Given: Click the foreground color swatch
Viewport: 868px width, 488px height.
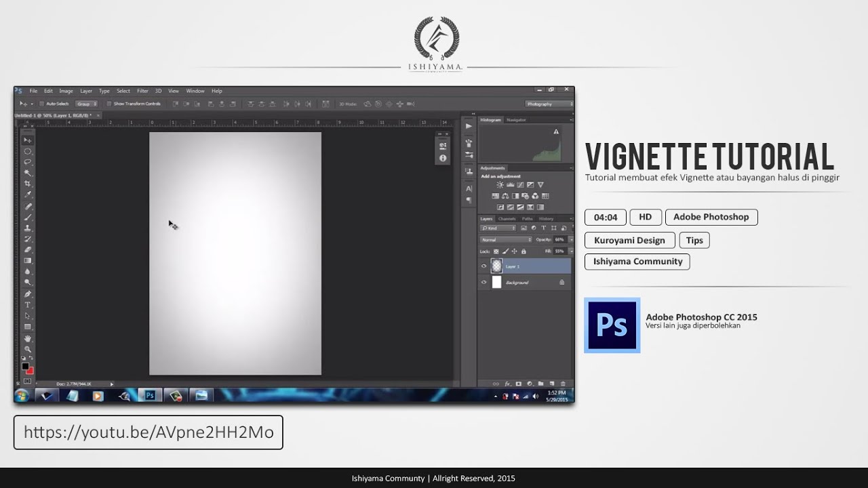Looking at the screenshot, I should coord(25,366).
